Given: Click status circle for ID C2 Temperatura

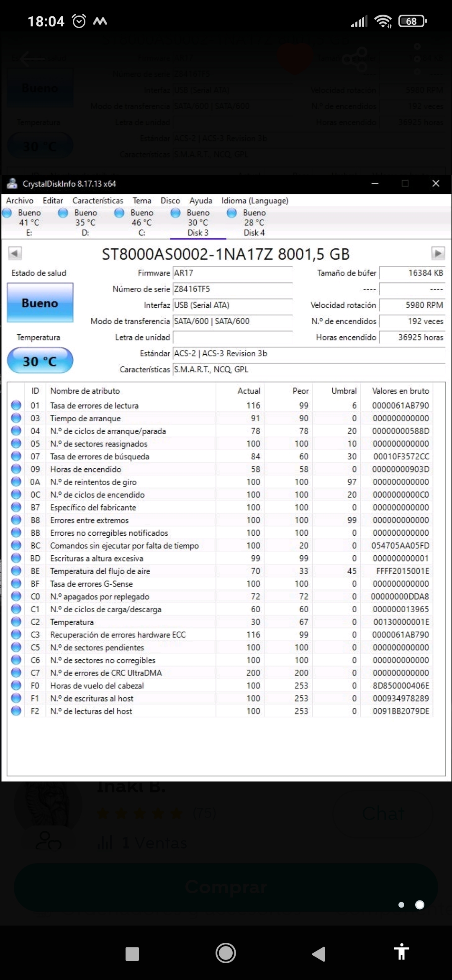Looking at the screenshot, I should 16,622.
